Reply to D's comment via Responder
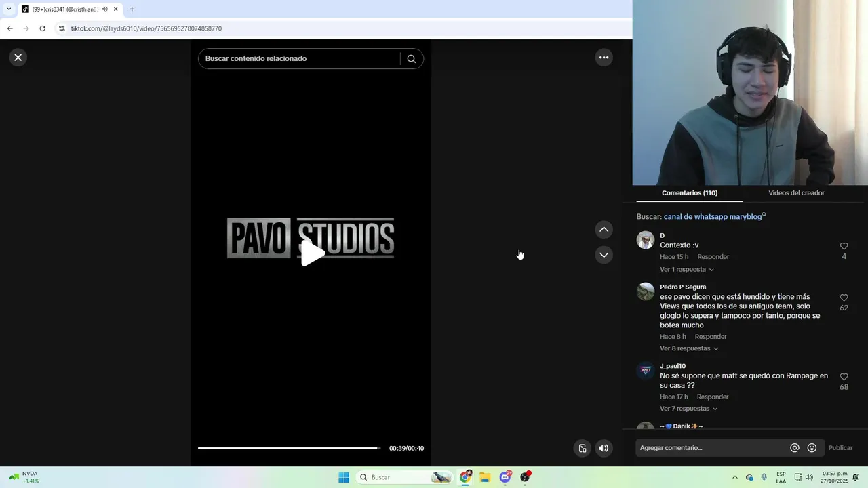Screen dimensions: 868x488 pyautogui.click(x=713, y=257)
